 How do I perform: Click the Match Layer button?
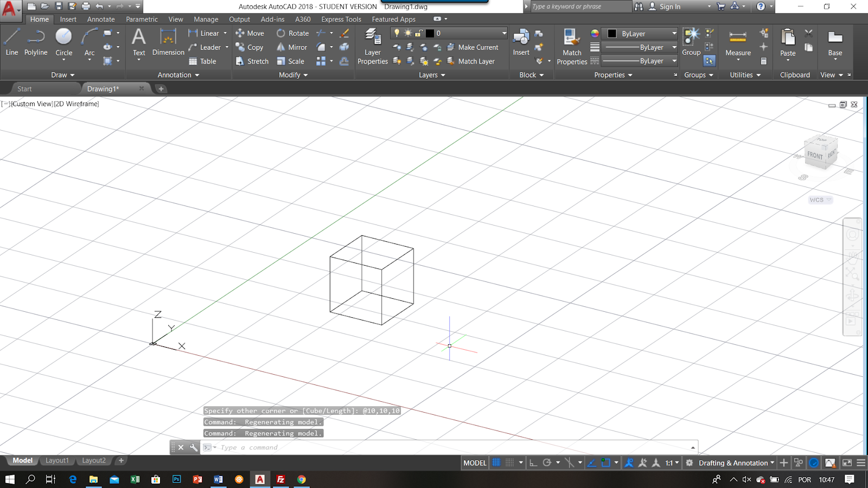(471, 61)
